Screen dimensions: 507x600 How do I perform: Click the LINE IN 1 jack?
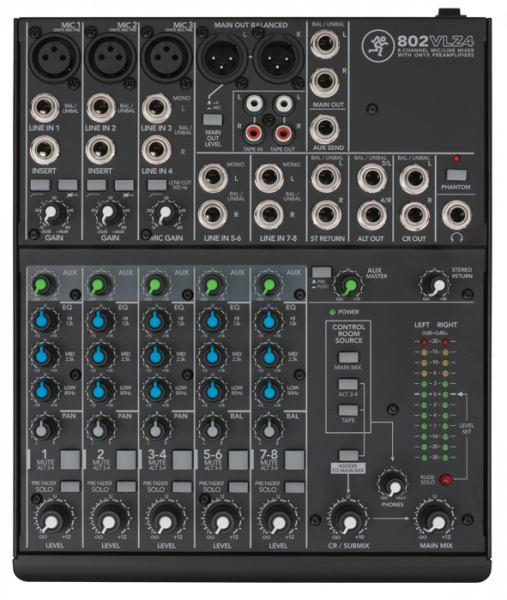pos(44,108)
